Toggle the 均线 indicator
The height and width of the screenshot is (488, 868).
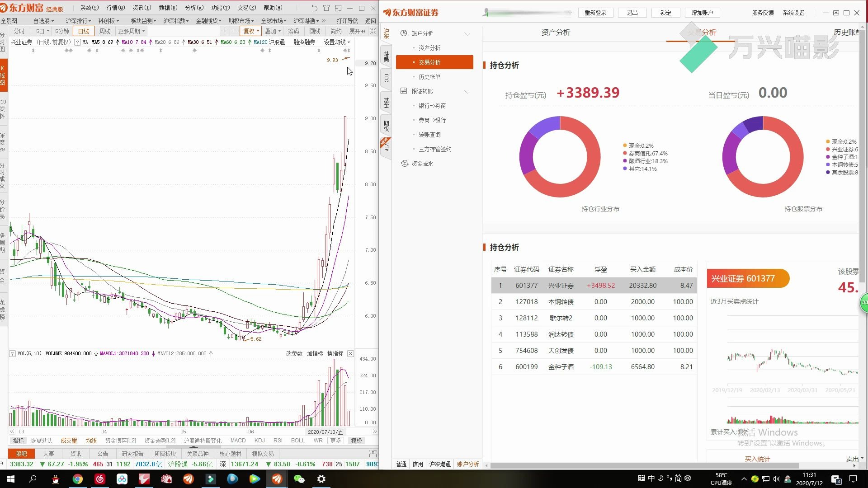coord(91,441)
